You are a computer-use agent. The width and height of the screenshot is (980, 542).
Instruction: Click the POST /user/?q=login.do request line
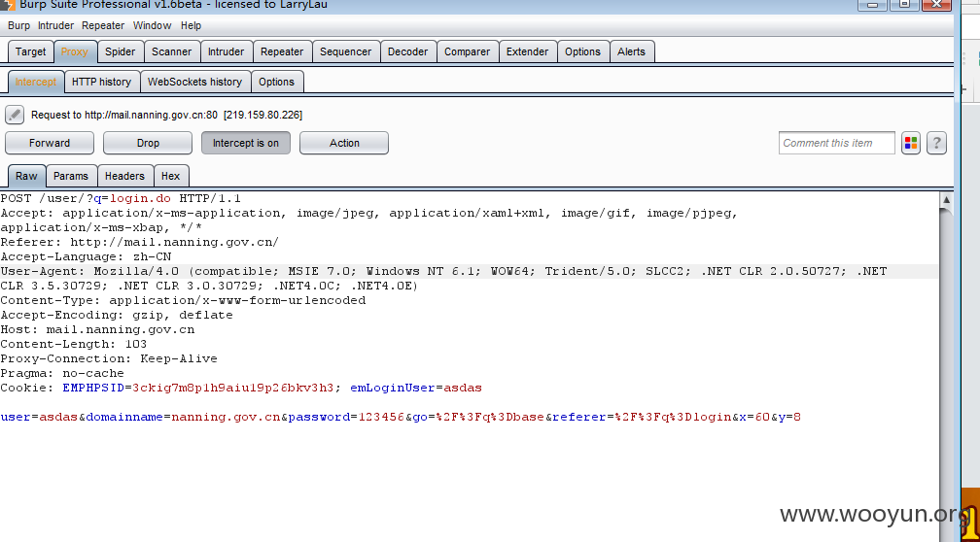point(121,198)
